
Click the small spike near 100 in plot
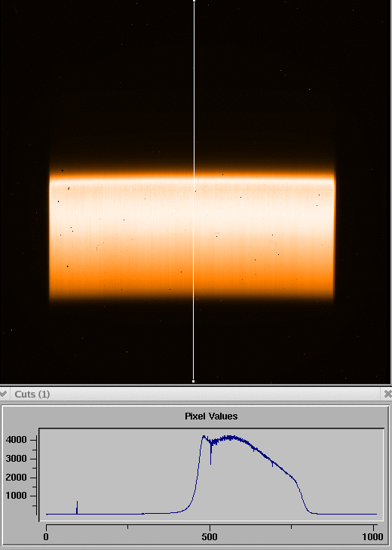pos(77,507)
